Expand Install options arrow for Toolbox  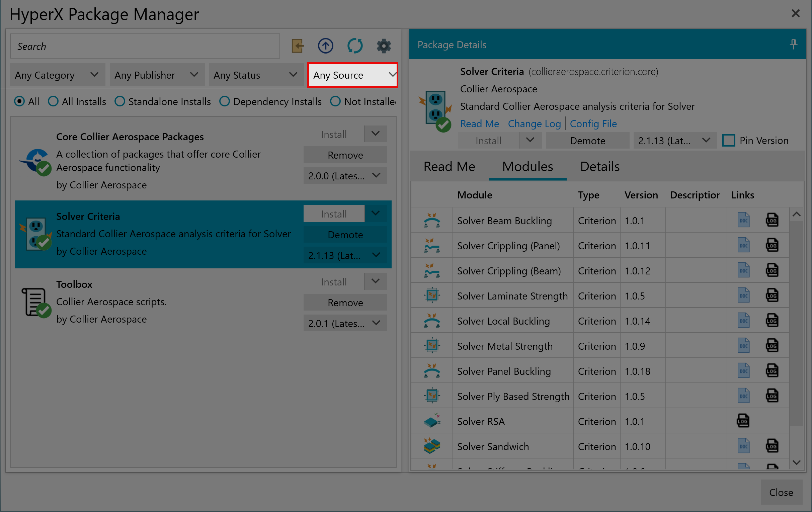click(375, 281)
